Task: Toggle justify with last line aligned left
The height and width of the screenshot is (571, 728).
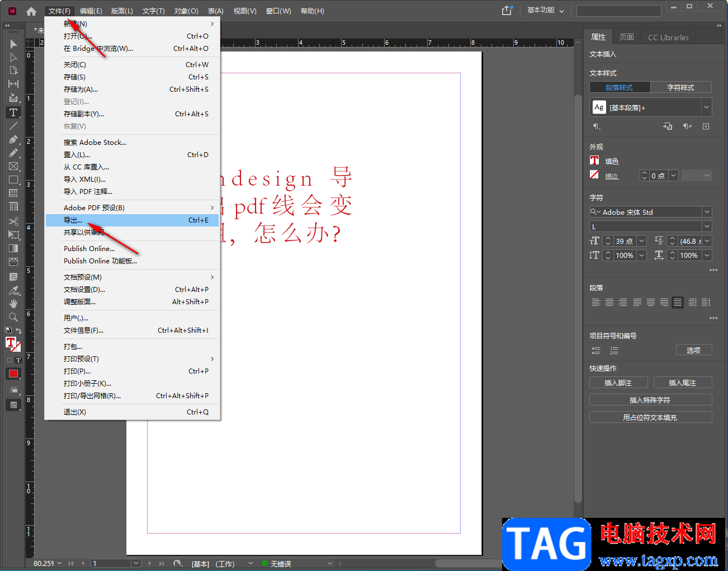Action: (637, 303)
